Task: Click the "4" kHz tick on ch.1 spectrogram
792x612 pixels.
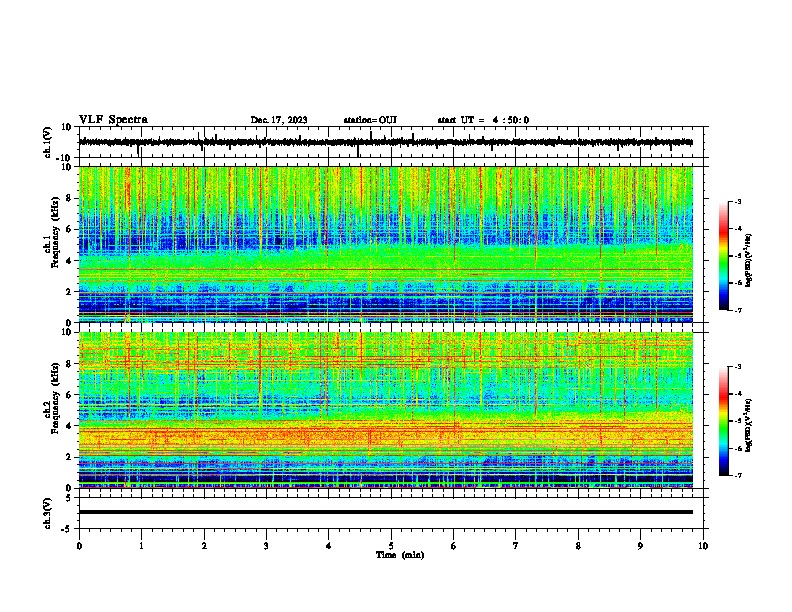Action: (70, 261)
